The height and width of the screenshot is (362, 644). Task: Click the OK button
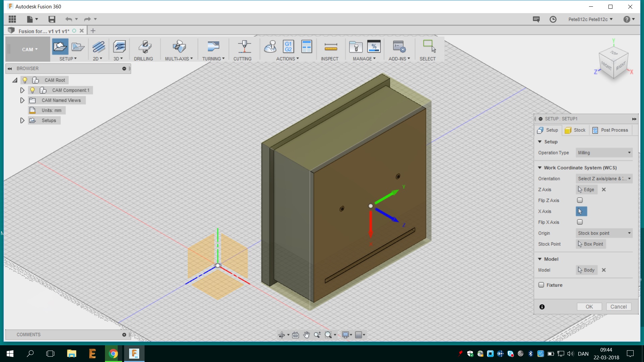(589, 307)
